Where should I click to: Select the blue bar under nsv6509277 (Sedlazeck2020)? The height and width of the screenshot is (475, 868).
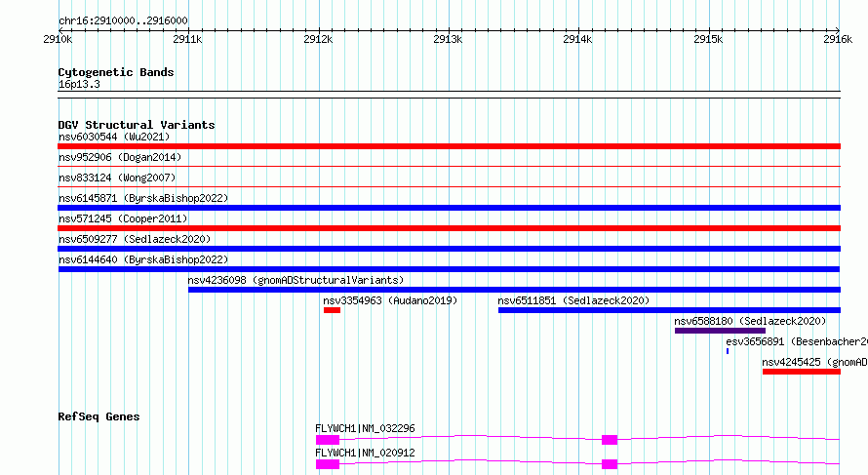[449, 249]
